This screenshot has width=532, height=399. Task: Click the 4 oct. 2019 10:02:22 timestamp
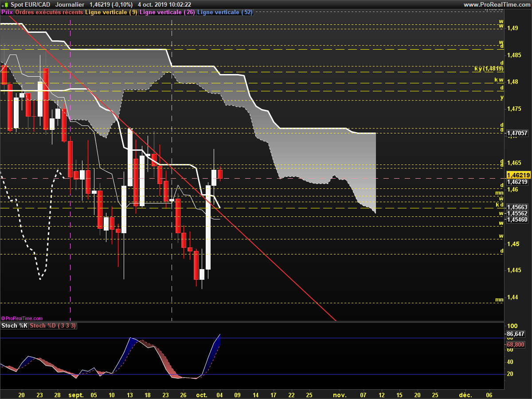coord(164,4)
